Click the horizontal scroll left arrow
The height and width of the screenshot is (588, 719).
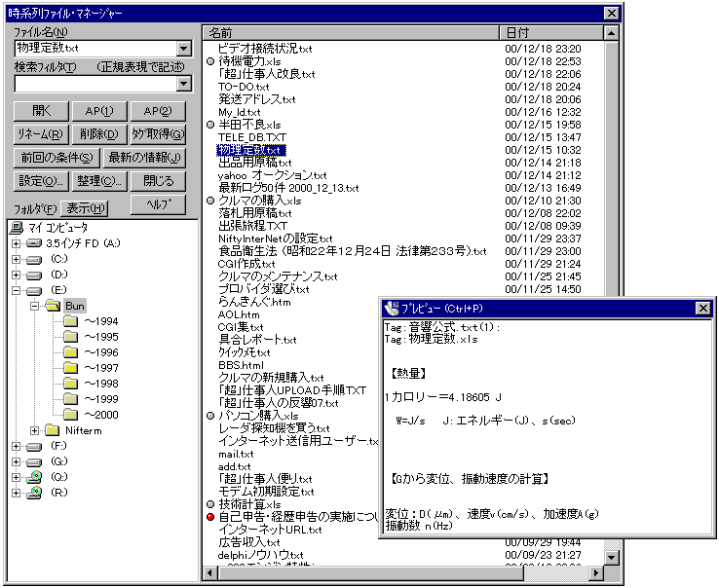point(210,572)
